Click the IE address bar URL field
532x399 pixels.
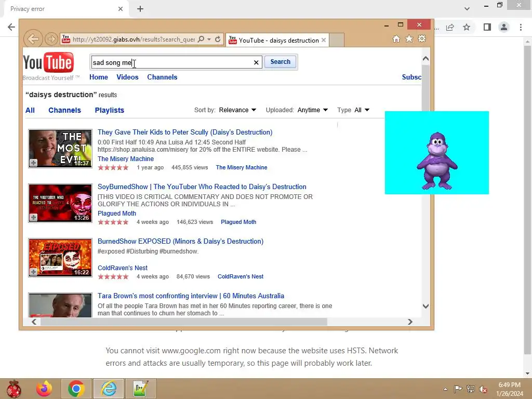point(134,39)
